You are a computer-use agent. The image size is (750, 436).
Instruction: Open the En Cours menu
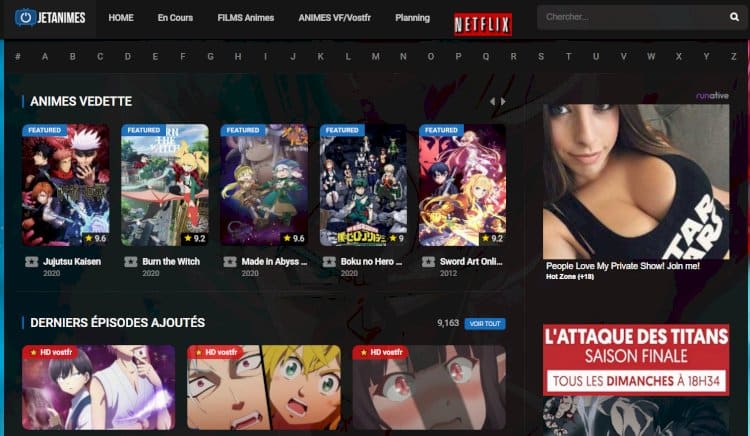click(175, 18)
